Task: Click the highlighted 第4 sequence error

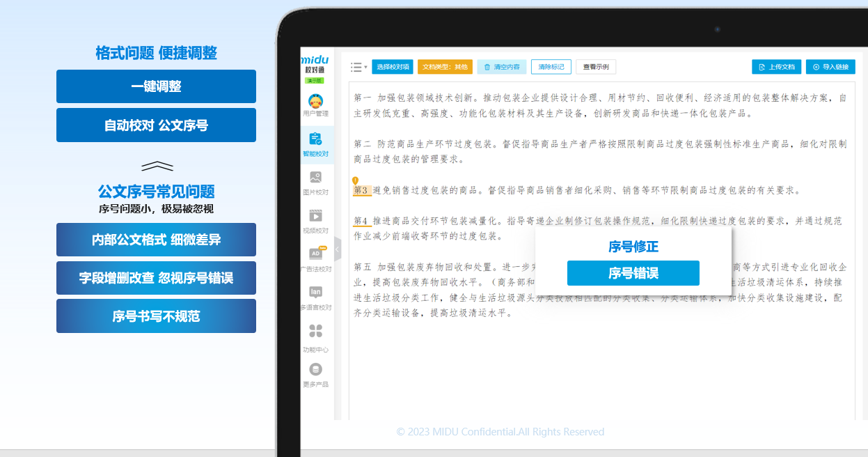Action: click(361, 221)
